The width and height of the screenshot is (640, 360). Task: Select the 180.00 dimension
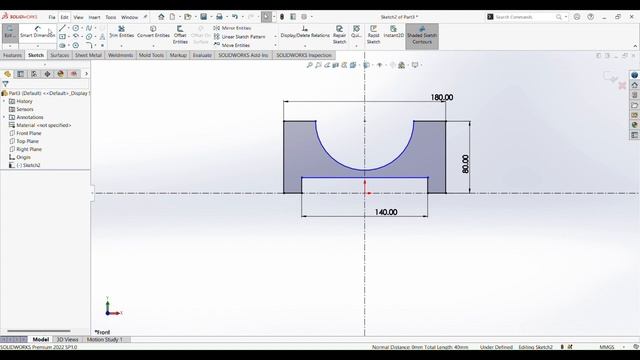[x=442, y=98]
